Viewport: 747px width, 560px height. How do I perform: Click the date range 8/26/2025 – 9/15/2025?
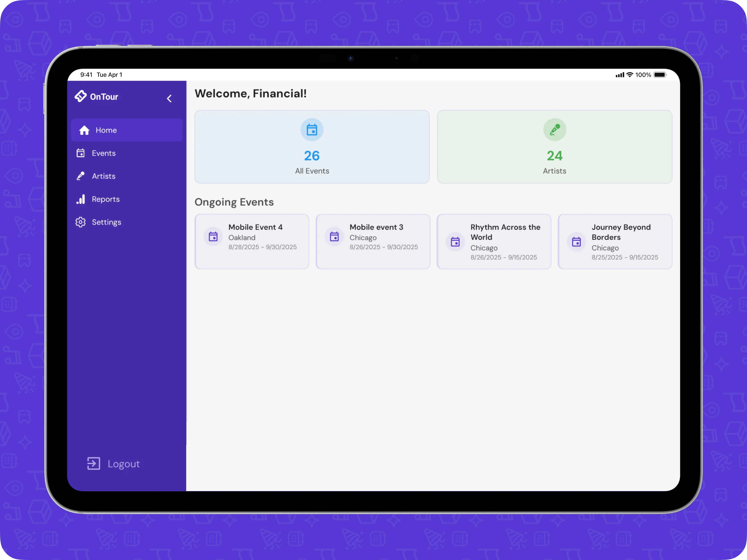pos(504,257)
